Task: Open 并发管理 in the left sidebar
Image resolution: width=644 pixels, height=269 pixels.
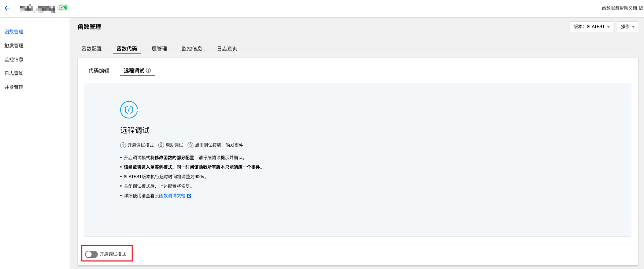Action: point(14,87)
